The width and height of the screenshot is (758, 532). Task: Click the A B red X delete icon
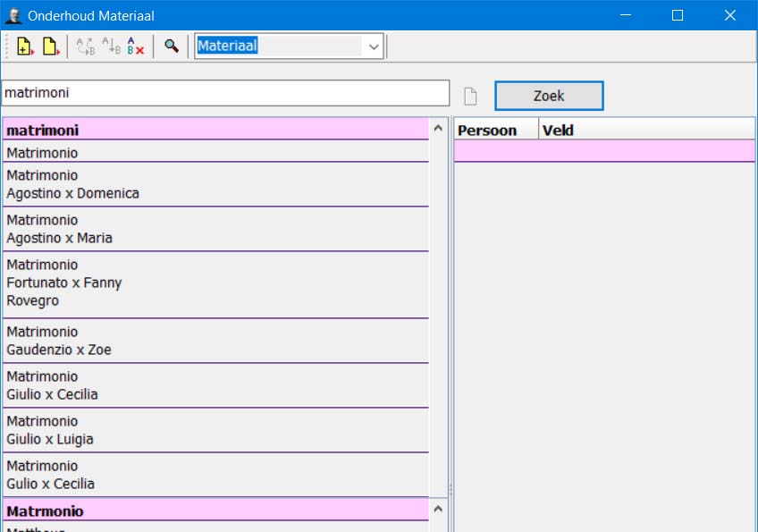point(135,46)
